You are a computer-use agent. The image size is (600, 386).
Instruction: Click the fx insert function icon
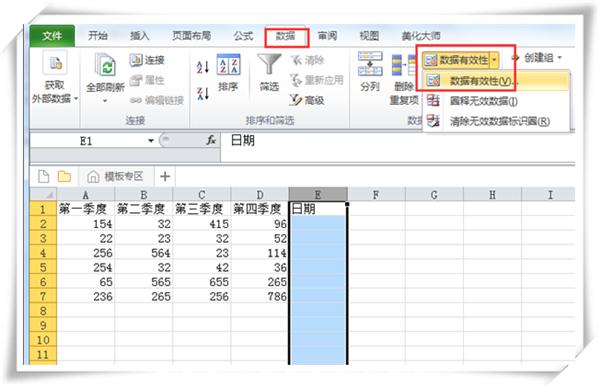pyautogui.click(x=211, y=140)
